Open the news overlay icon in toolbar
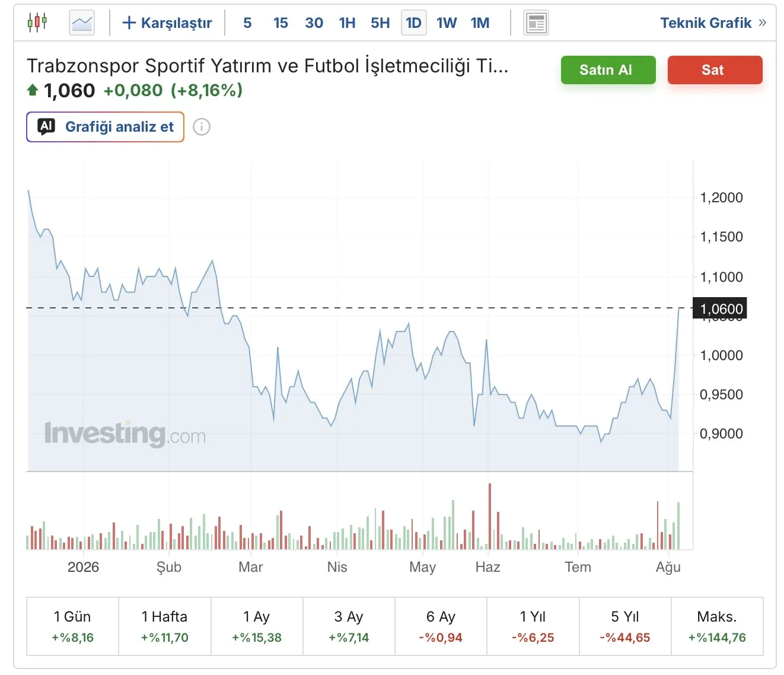Viewport: 784px width, 675px height. point(536,23)
